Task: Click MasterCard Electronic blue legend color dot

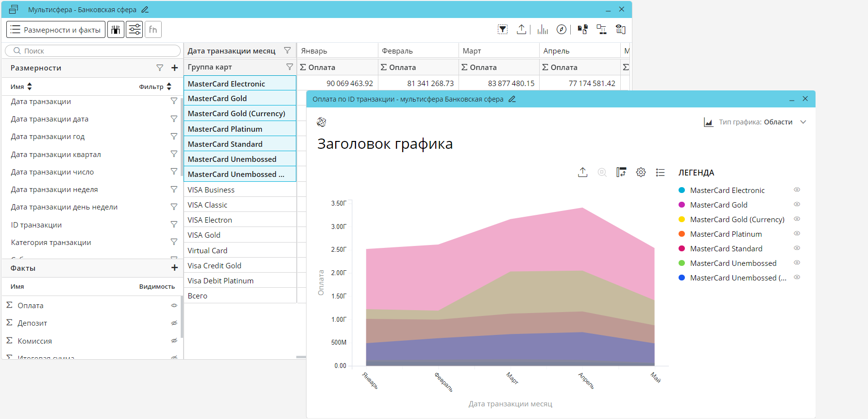Action: click(681, 190)
